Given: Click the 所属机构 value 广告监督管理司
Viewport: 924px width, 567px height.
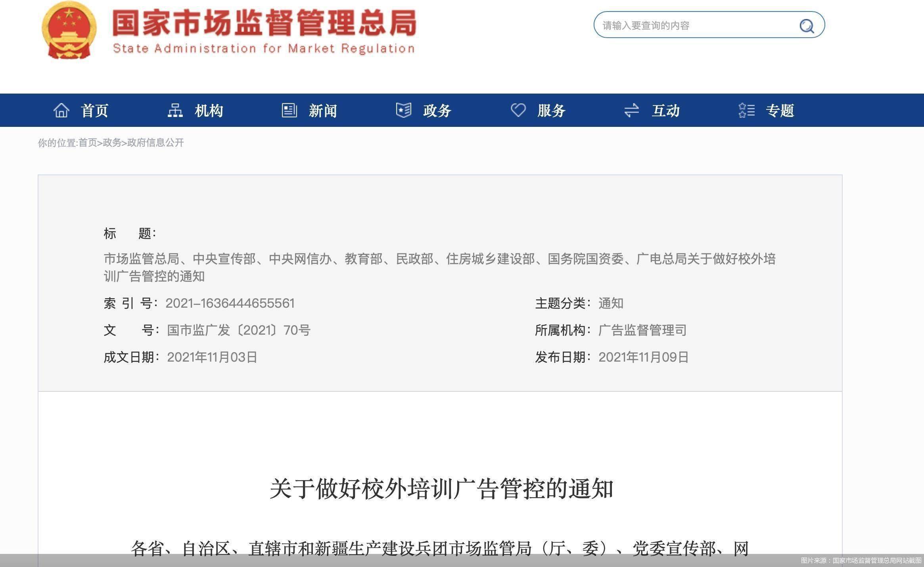Looking at the screenshot, I should coord(642,330).
